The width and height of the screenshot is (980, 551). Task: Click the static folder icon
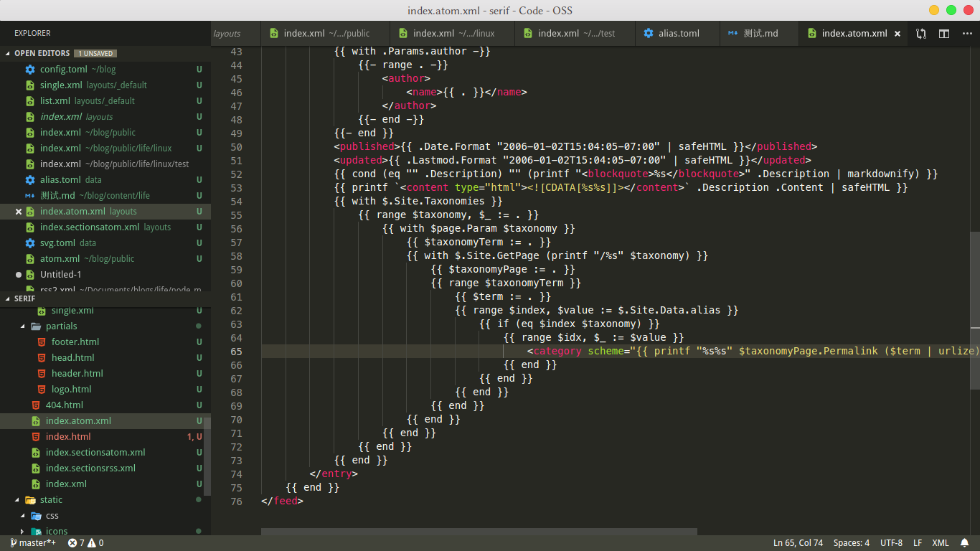pyautogui.click(x=29, y=500)
